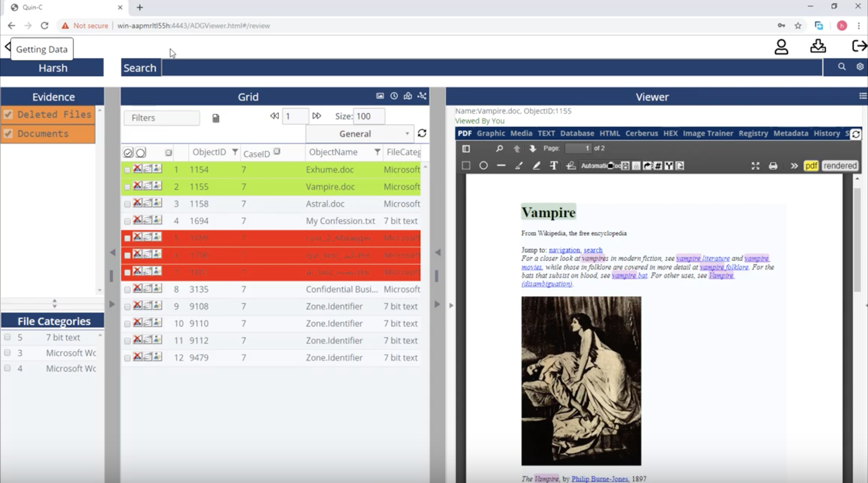The height and width of the screenshot is (483, 868).
Task: Click the main Search input bar
Action: pos(492,68)
